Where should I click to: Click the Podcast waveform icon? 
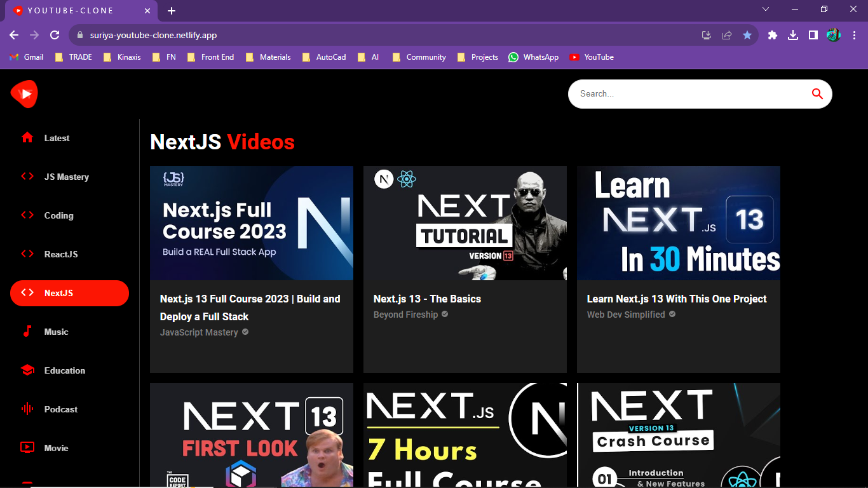pyautogui.click(x=27, y=409)
